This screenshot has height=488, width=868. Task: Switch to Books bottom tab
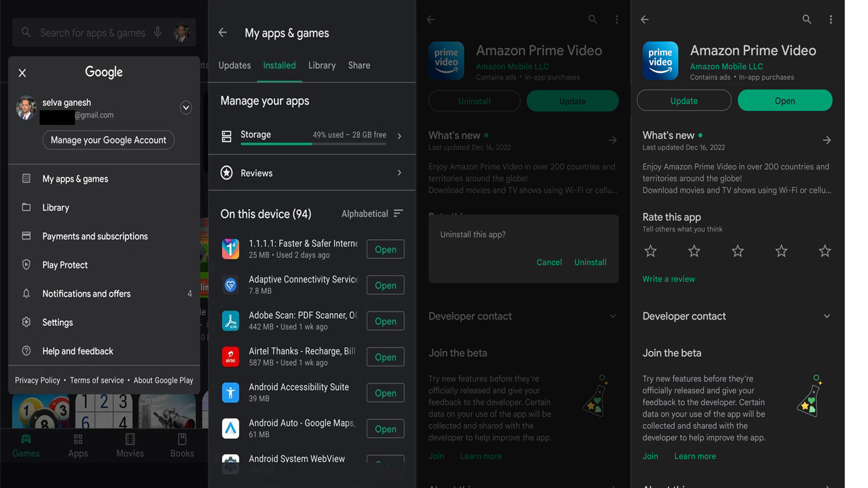[x=182, y=446]
